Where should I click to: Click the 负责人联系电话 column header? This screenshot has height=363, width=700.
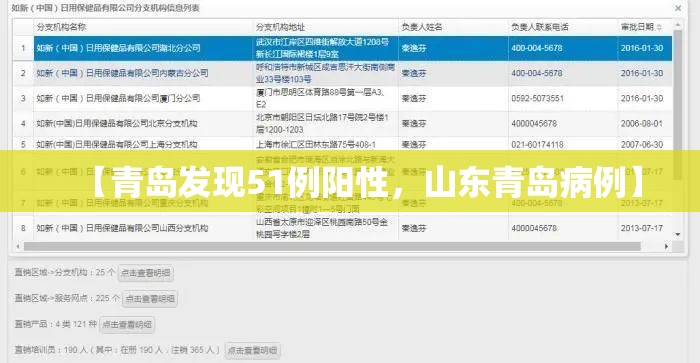pyautogui.click(x=539, y=27)
